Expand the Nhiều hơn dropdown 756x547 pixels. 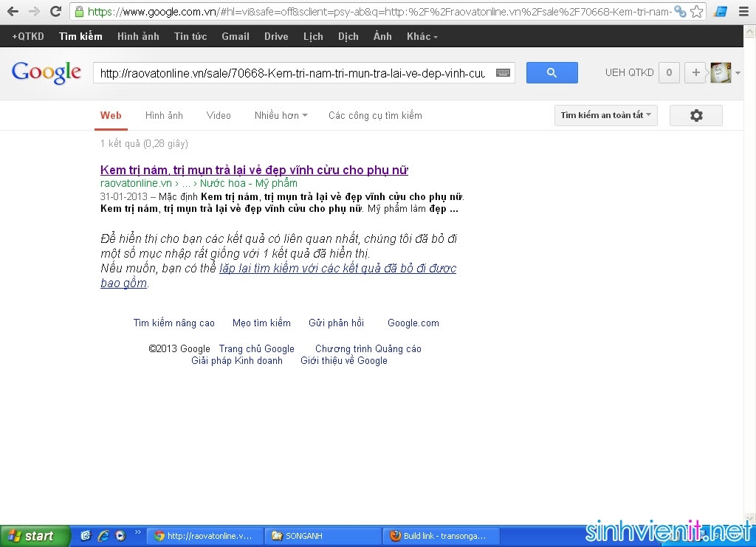point(281,116)
